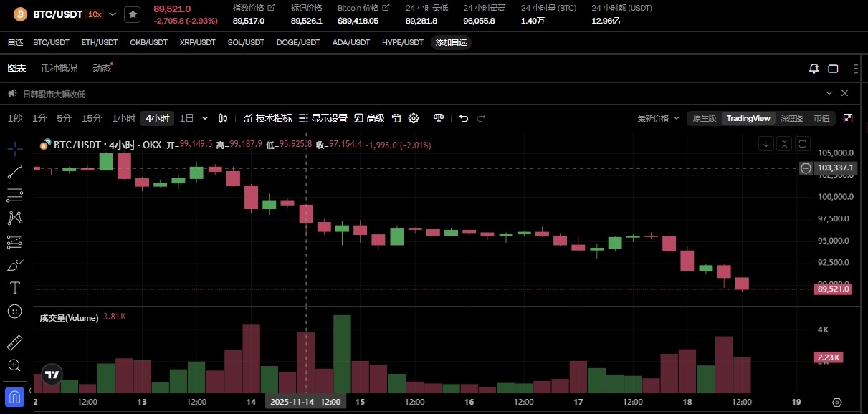Select the ETH/USDT pair tab
868x414 pixels.
pyautogui.click(x=99, y=42)
